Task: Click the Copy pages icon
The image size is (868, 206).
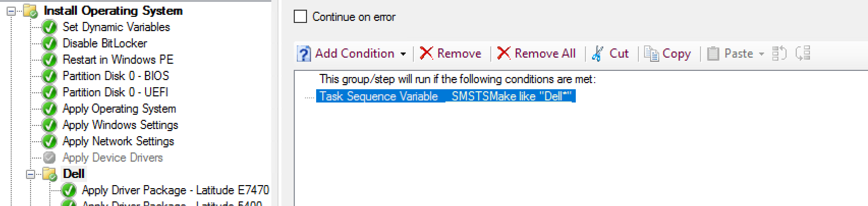Action: 651,53
